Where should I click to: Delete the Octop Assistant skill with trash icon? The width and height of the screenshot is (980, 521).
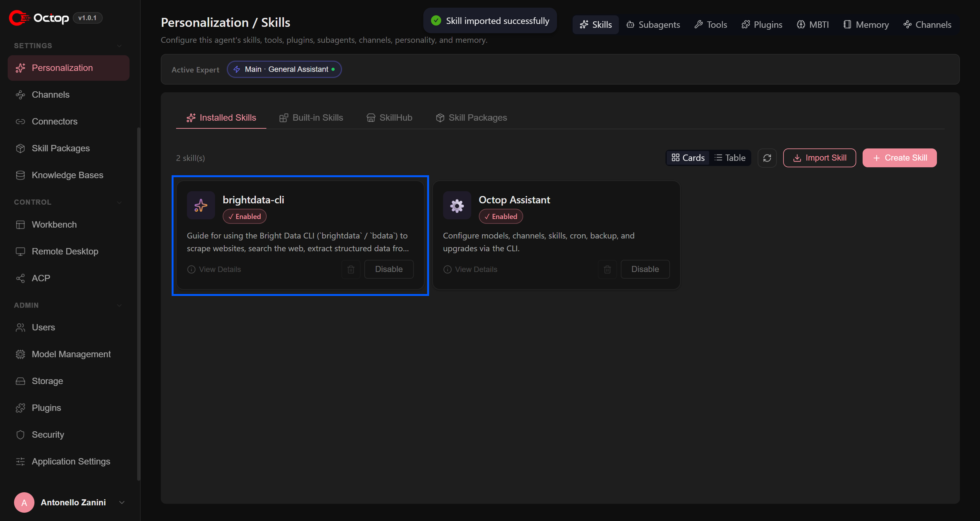[607, 269]
